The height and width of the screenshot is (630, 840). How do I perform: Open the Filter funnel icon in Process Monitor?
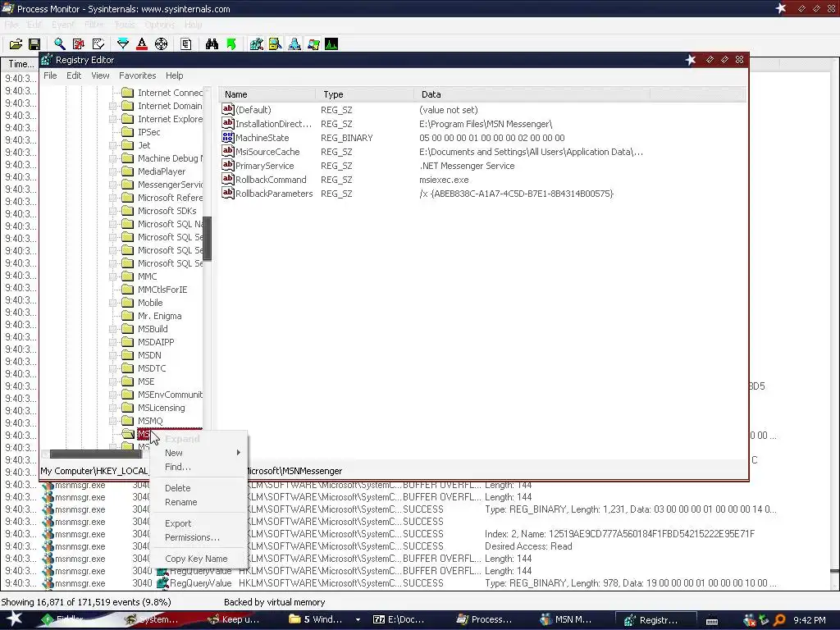tap(123, 44)
